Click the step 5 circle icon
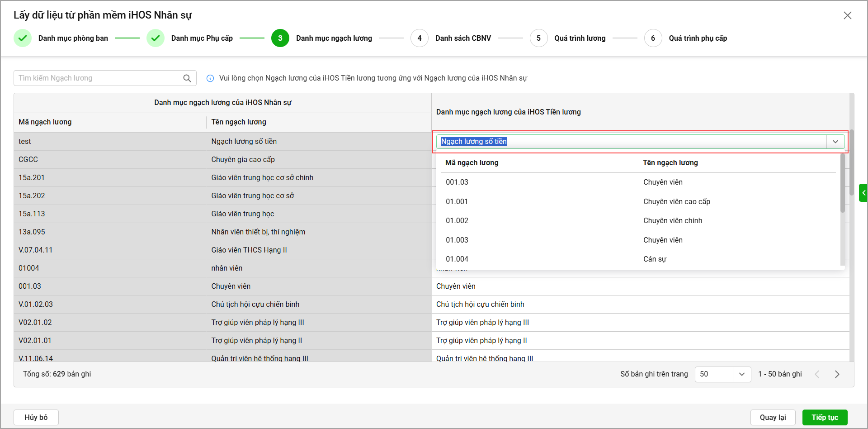The height and width of the screenshot is (429, 868). pyautogui.click(x=538, y=38)
